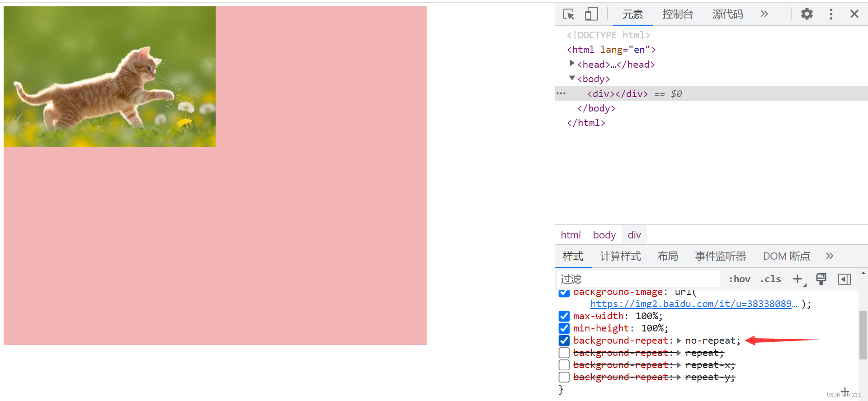Viewport: 868px width, 401px height.
Task: Switch to the 元素 tab
Action: pyautogui.click(x=632, y=14)
